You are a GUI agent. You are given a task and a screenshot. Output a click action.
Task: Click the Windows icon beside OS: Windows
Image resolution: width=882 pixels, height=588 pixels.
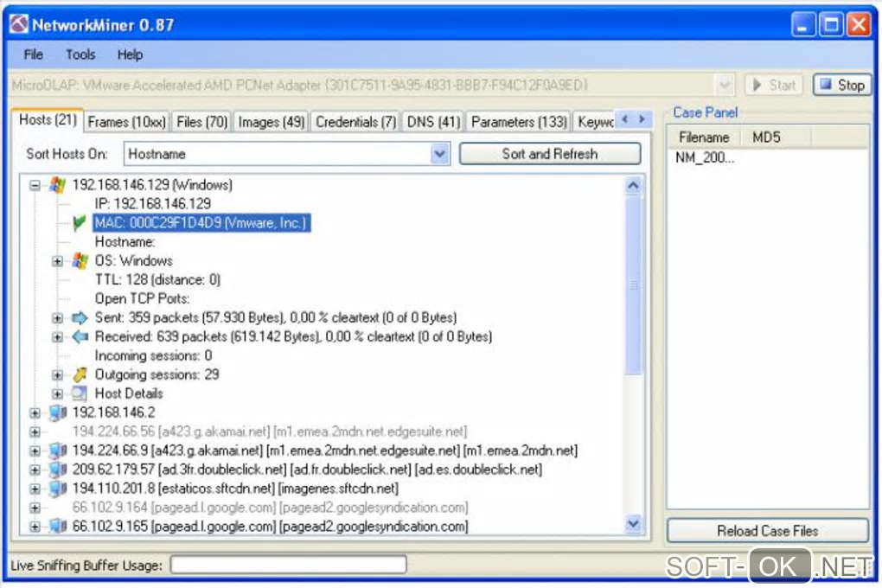80,260
